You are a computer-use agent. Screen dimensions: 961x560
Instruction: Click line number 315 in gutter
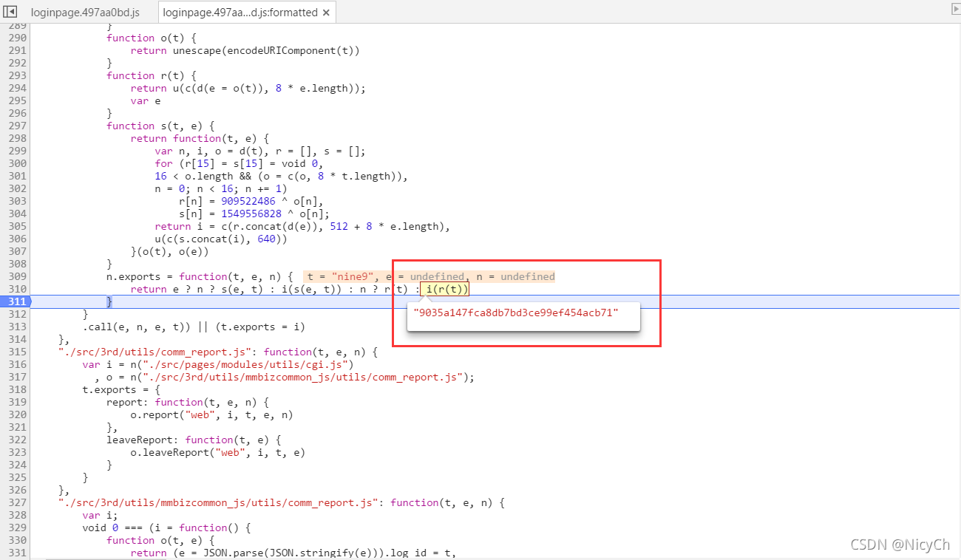point(17,352)
